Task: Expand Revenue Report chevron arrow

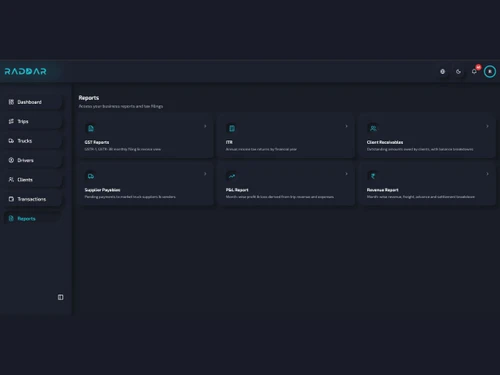Action: tap(487, 174)
